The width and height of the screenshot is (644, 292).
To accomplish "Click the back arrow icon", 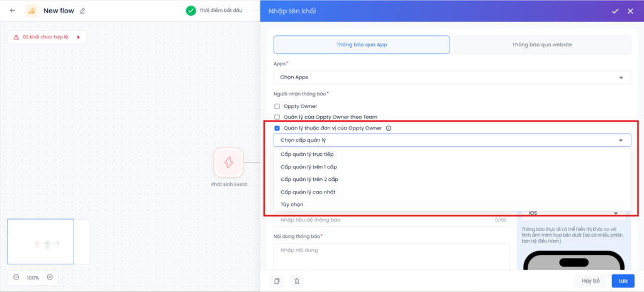I will (13, 11).
